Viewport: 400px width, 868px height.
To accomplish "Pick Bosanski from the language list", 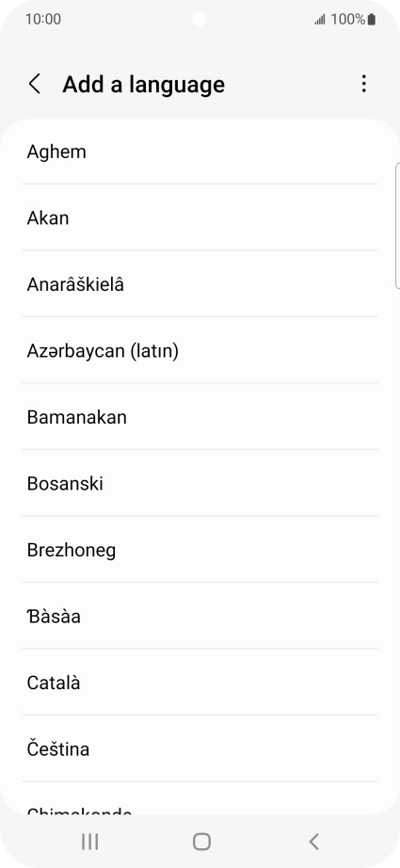I will [200, 483].
